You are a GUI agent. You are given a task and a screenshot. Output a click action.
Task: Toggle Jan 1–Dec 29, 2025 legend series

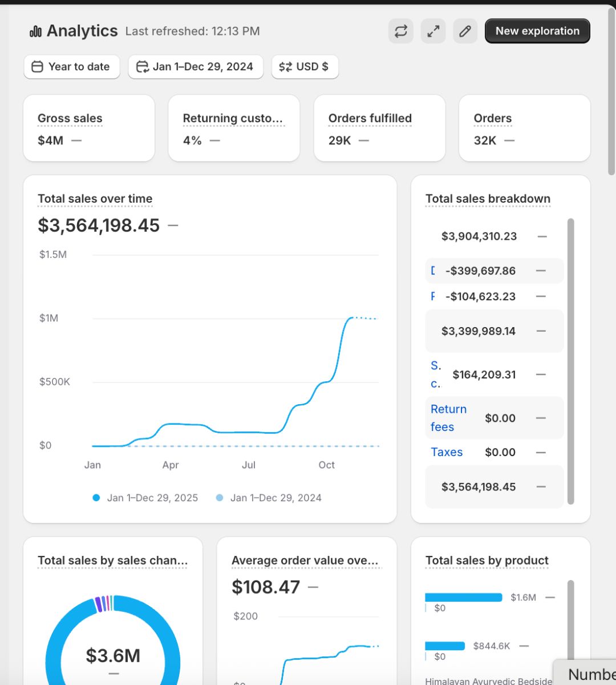point(145,498)
